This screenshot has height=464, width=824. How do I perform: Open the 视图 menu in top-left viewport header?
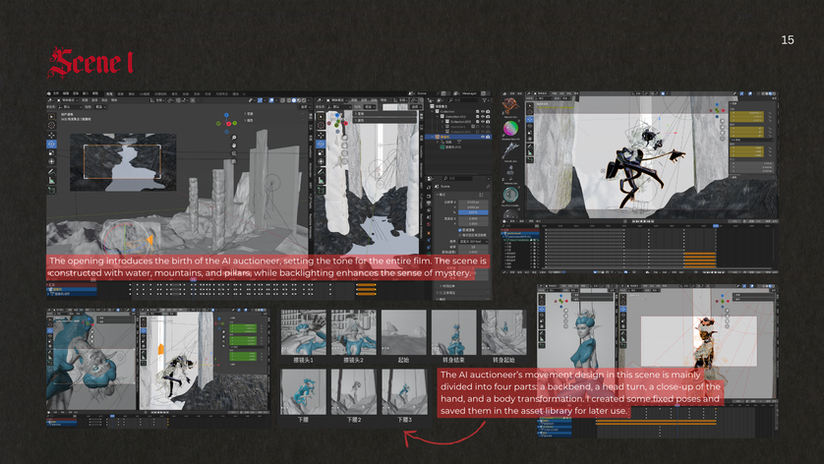85,100
